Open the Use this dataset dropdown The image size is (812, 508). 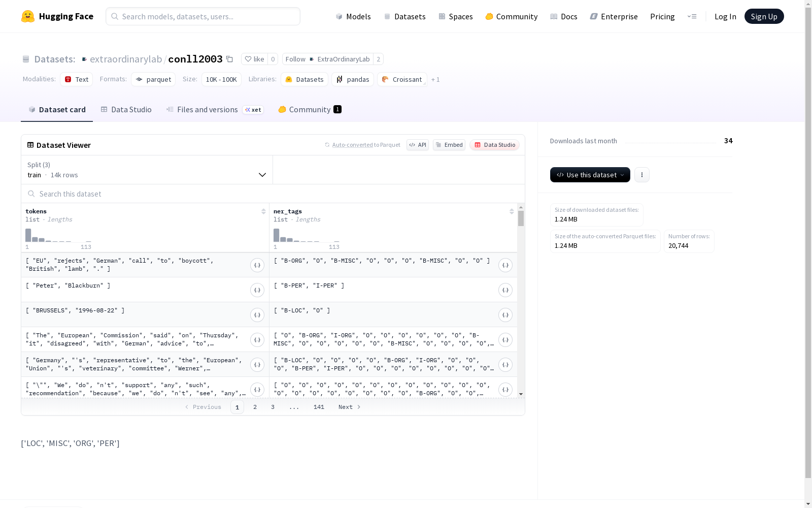(x=590, y=175)
